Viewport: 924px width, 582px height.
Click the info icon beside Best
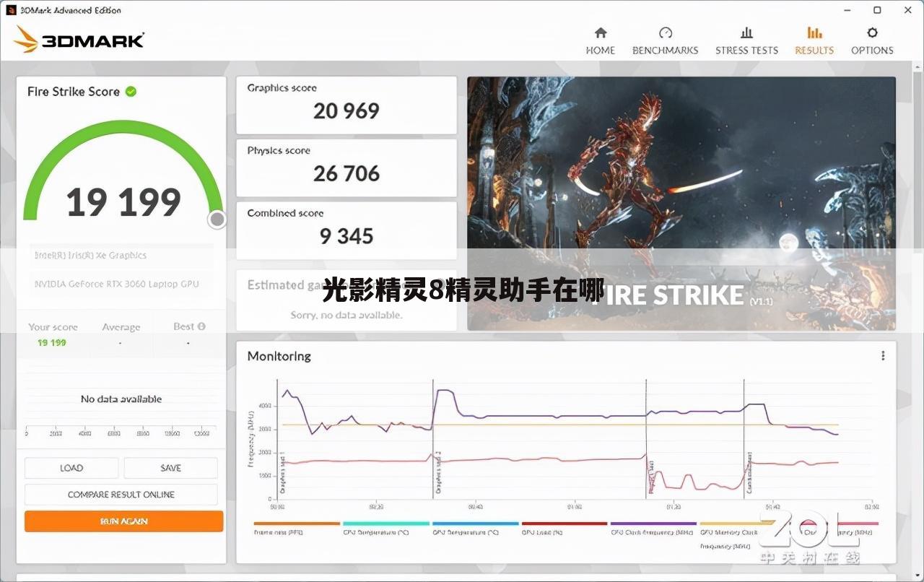pyautogui.click(x=201, y=326)
